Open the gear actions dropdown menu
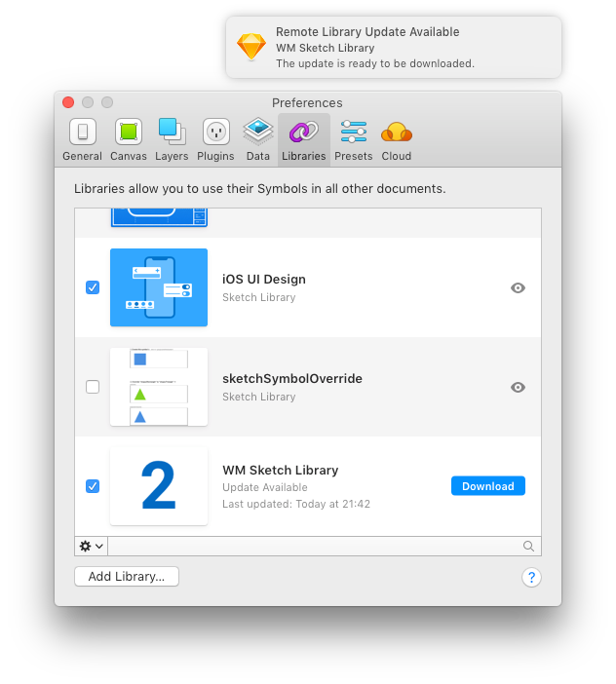Image resolution: width=616 pixels, height=684 pixels. [x=92, y=547]
